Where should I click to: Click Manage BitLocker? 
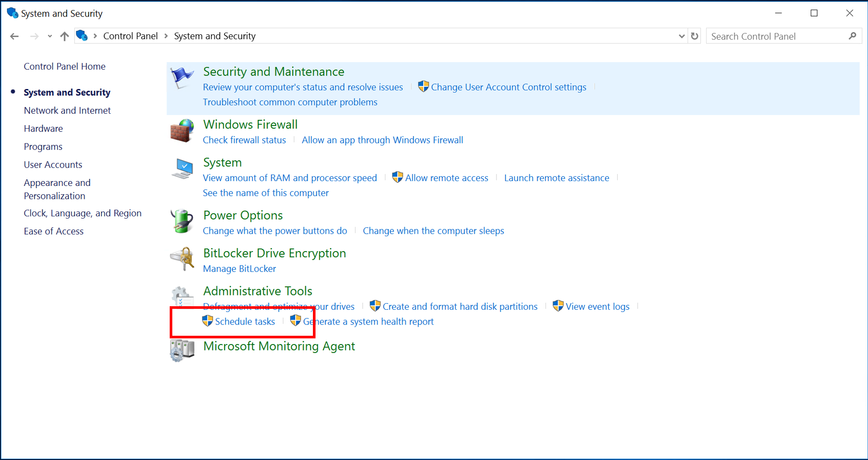240,269
